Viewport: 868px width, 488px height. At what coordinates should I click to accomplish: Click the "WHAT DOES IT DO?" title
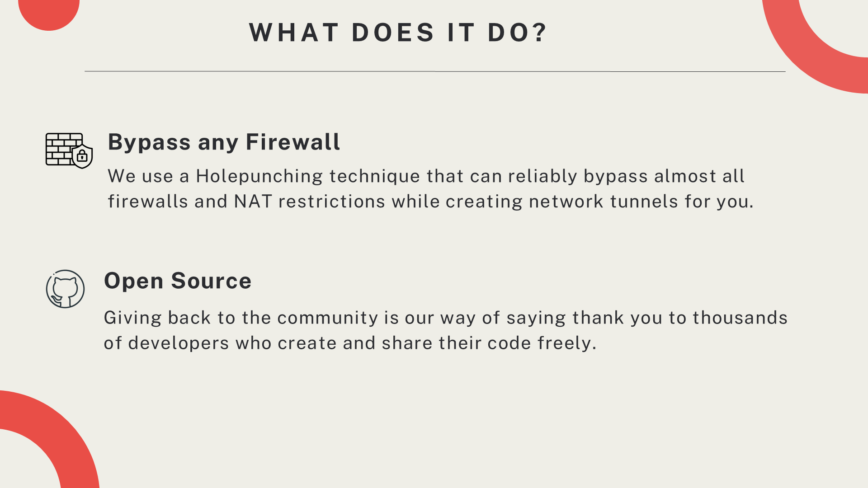(x=398, y=33)
